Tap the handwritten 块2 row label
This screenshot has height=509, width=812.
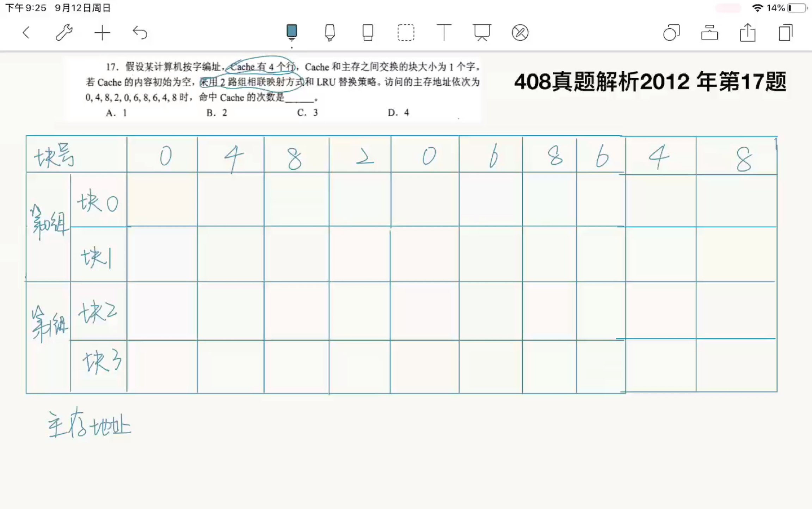pos(98,312)
